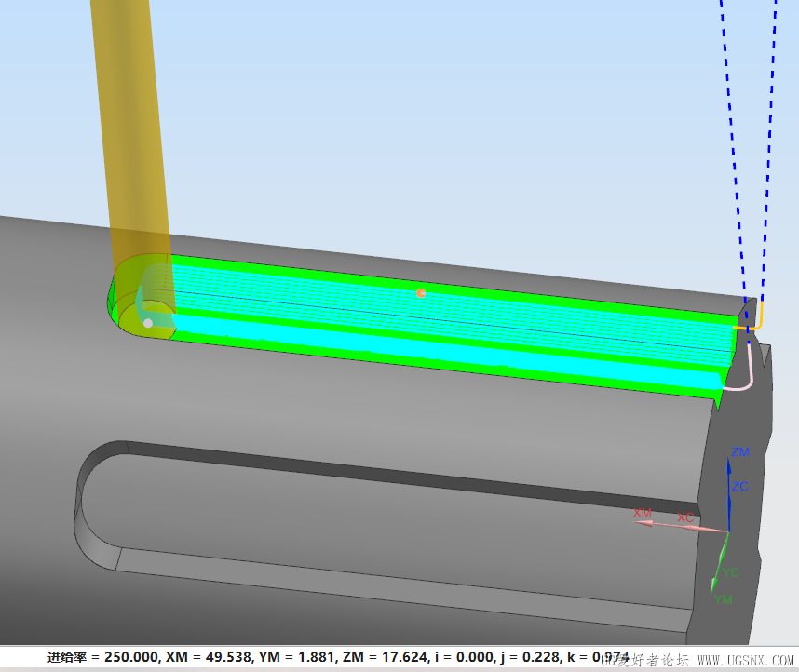Click the ZC axis label
The width and height of the screenshot is (799, 672).
[740, 486]
